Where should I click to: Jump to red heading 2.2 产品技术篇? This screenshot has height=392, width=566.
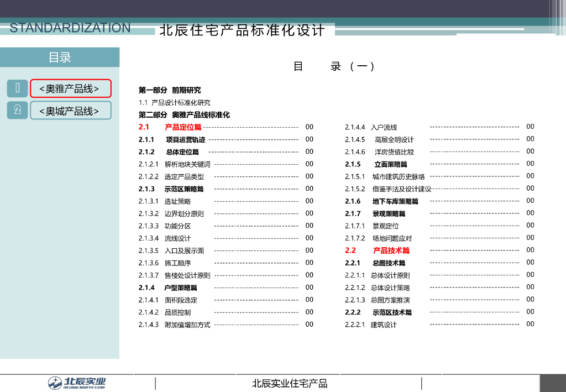pos(378,250)
